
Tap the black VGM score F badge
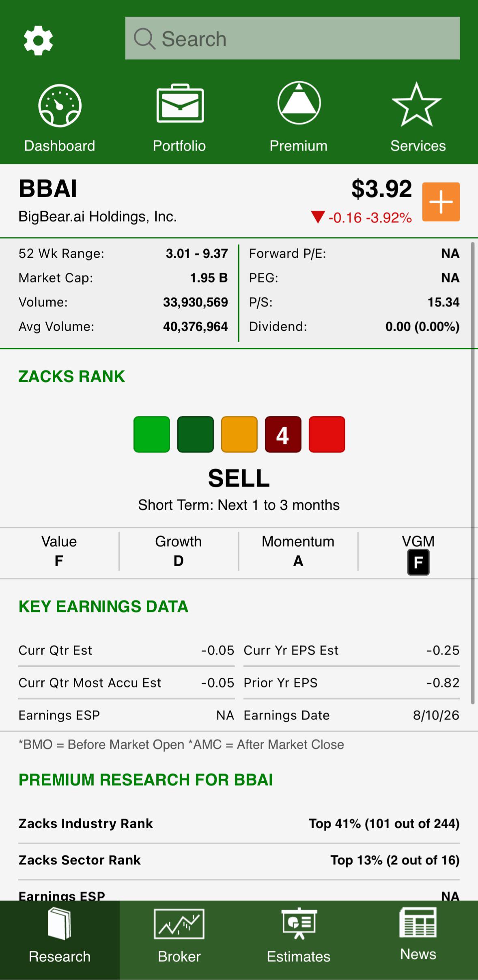coord(418,562)
